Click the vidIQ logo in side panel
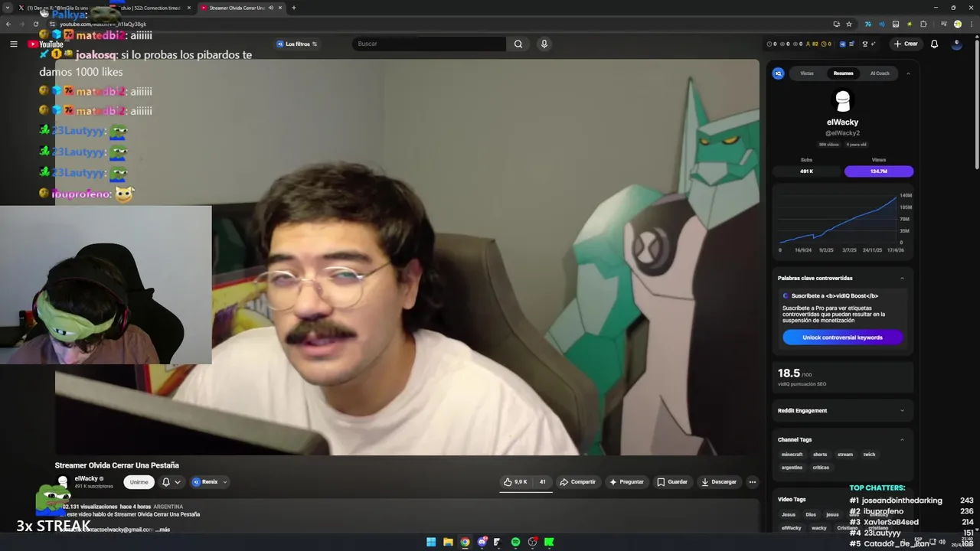This screenshot has width=980, height=551. click(x=779, y=73)
